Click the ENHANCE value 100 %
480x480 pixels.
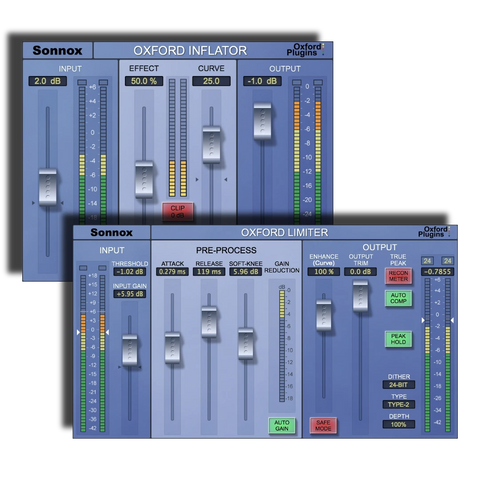click(x=324, y=272)
